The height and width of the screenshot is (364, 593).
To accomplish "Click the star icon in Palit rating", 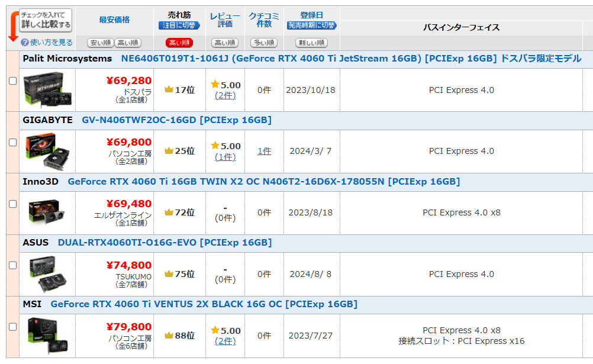I will click(215, 84).
